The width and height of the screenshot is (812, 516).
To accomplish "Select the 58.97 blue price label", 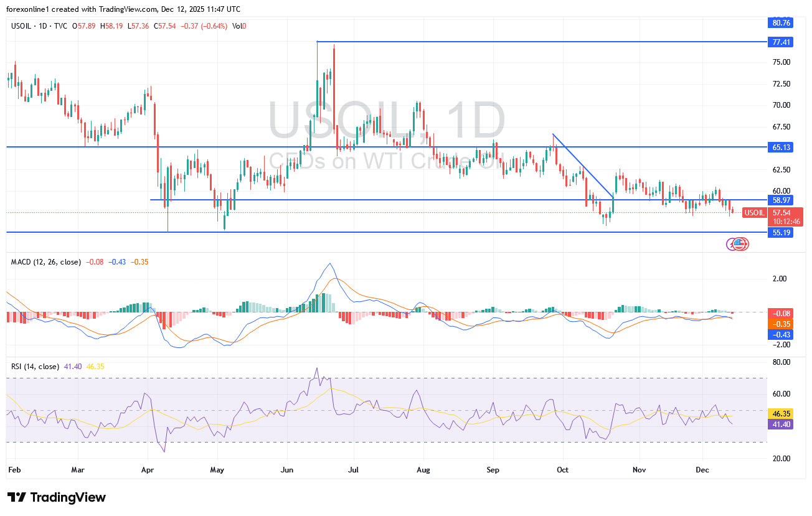I will tap(780, 200).
